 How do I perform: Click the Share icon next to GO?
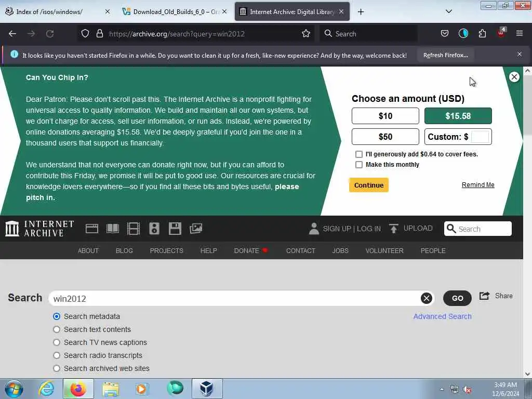click(485, 296)
